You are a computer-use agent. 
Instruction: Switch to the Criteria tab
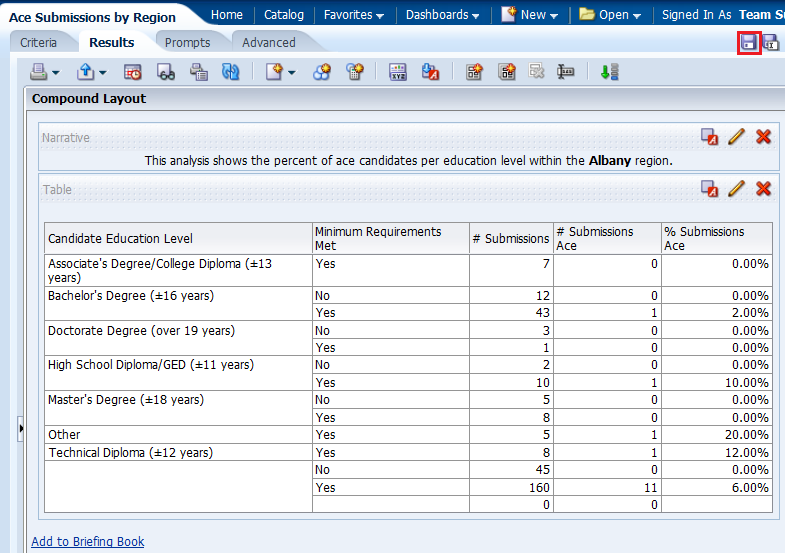tap(39, 43)
